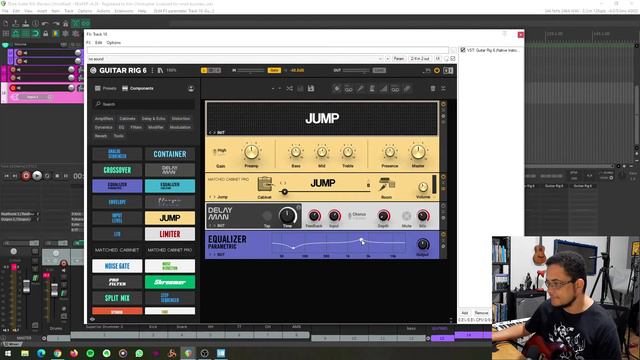Open the Options menu in FX window
The height and width of the screenshot is (360, 640).
pyautogui.click(x=114, y=42)
